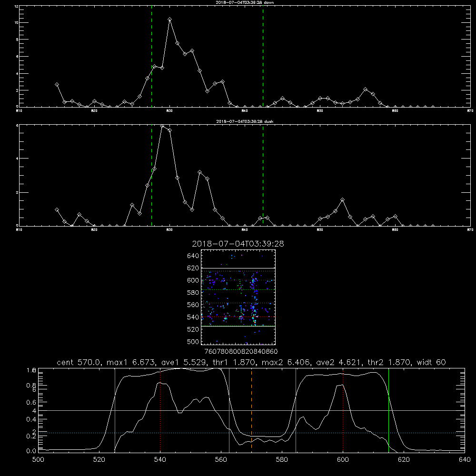Click 'ave1 5.529' in the statistics line

coord(184,362)
